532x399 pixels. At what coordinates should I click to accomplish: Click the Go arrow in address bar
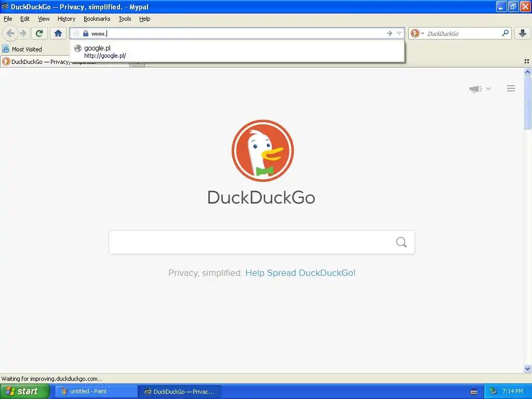pyautogui.click(x=390, y=33)
